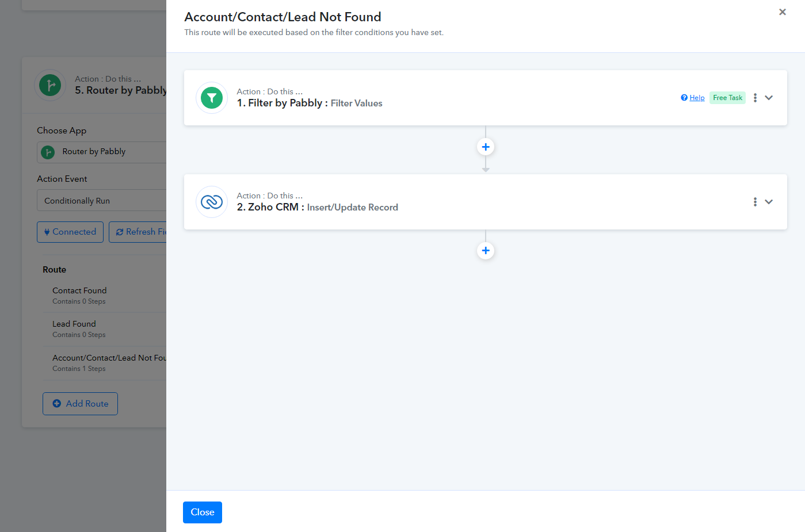The width and height of the screenshot is (805, 532).
Task: Select the Lead Found route
Action: [x=105, y=329]
